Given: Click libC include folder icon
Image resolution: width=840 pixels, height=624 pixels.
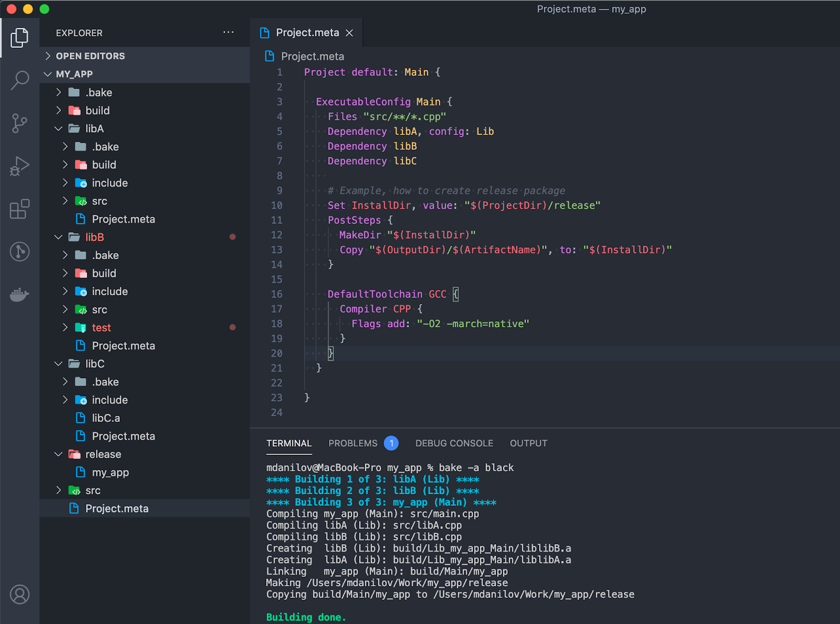Looking at the screenshot, I should coord(81,400).
